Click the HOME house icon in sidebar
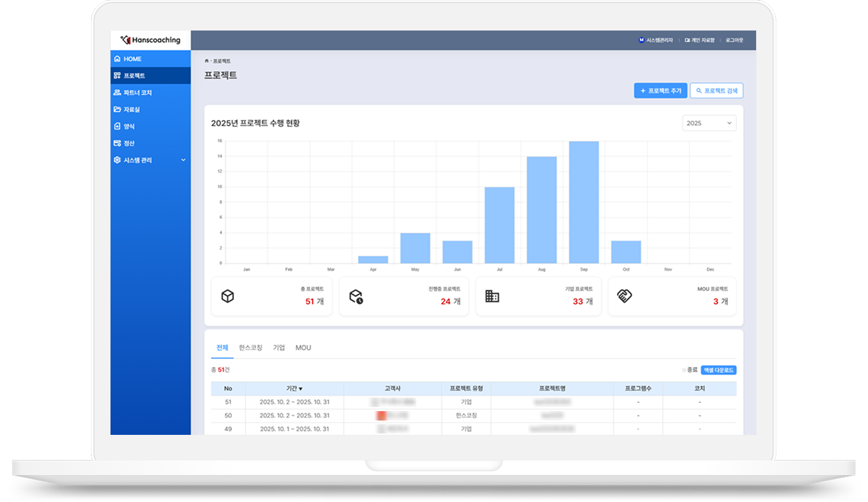 click(x=117, y=59)
